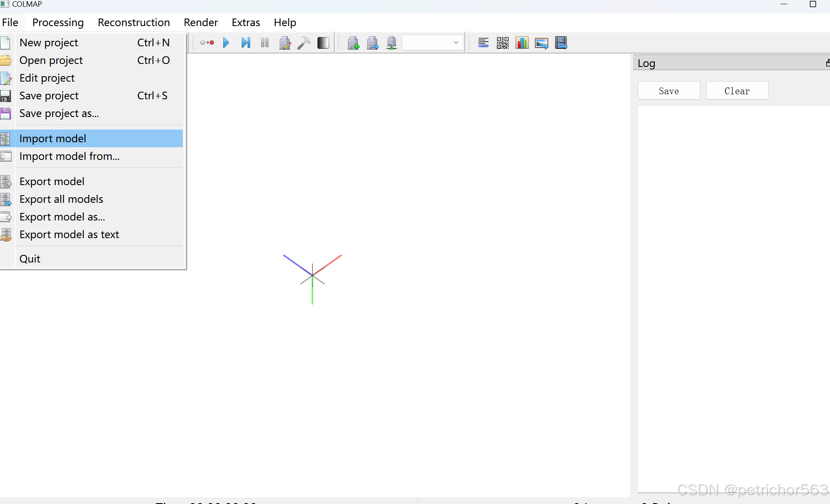The height and width of the screenshot is (504, 830).
Task: Click the automatic reconstruction red-dot icon
Action: coord(207,43)
